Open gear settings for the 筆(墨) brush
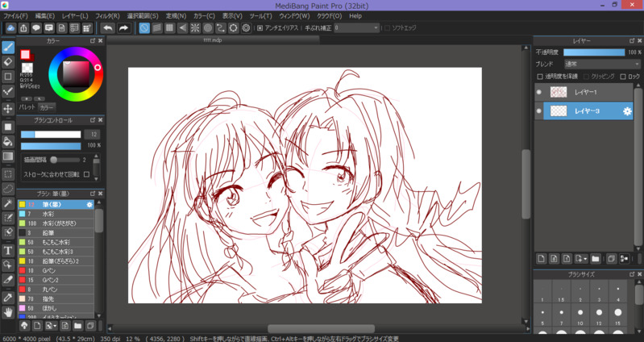The height and width of the screenshot is (342, 644). (89, 204)
